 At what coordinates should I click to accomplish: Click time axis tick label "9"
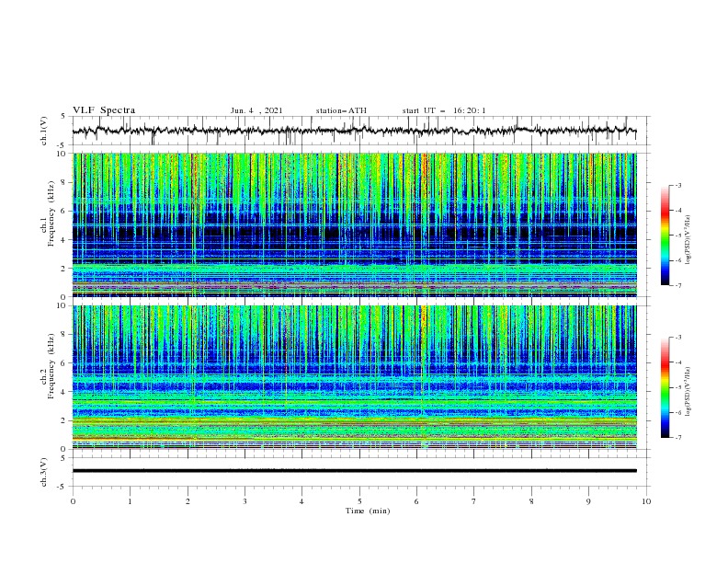[588, 501]
